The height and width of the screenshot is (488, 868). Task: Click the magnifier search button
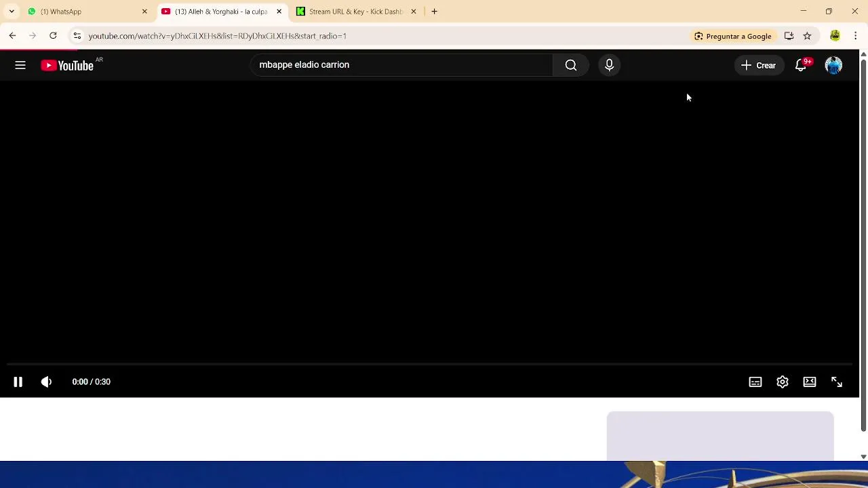[571, 65]
